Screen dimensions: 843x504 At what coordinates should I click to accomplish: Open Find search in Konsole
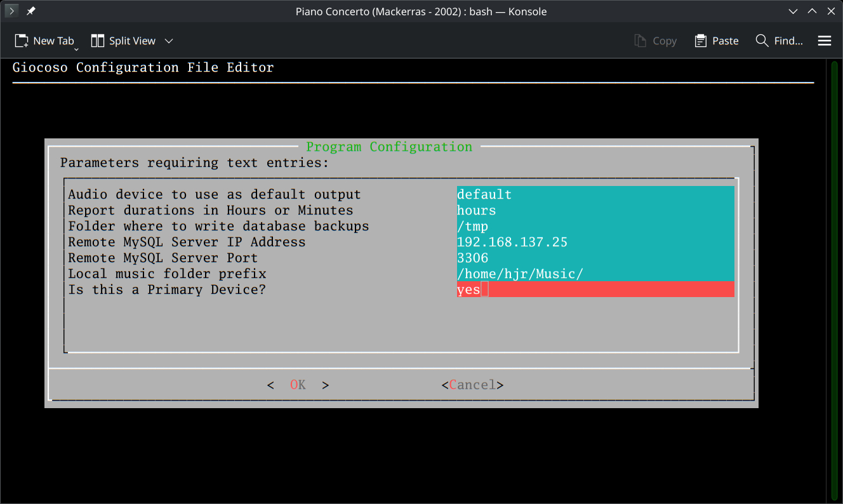pos(780,41)
